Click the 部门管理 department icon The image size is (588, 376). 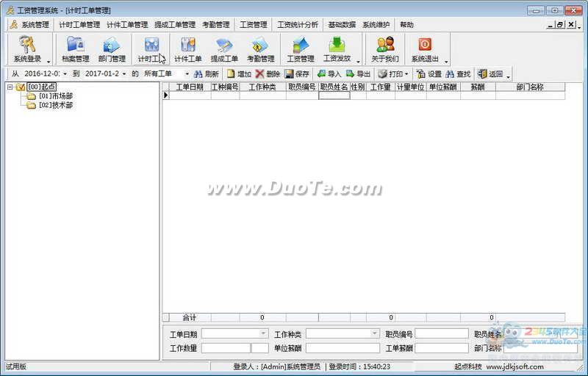tap(112, 49)
